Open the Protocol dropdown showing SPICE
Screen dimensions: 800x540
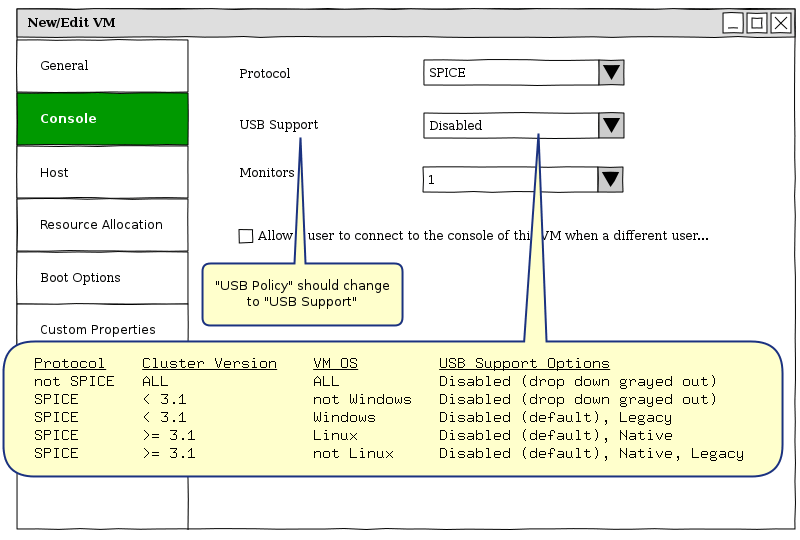pyautogui.click(x=511, y=72)
